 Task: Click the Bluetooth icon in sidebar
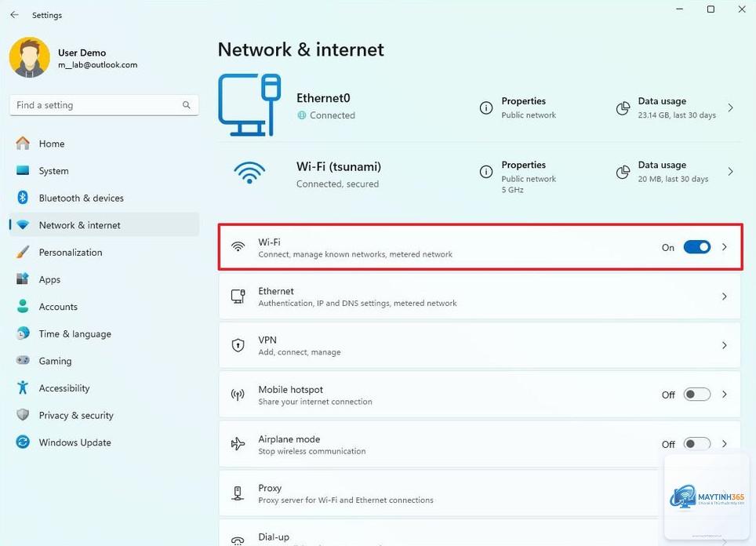pos(23,197)
